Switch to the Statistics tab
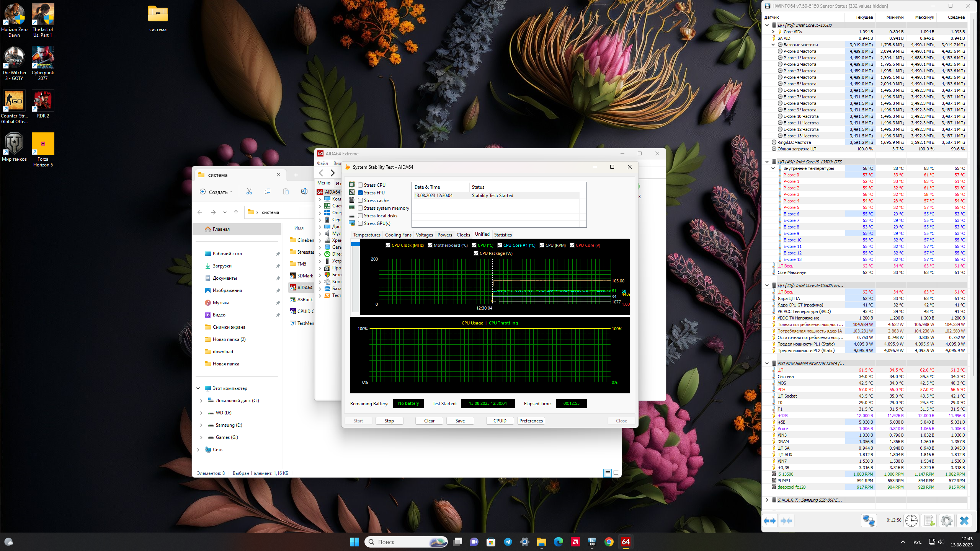980x551 pixels. pyautogui.click(x=503, y=235)
